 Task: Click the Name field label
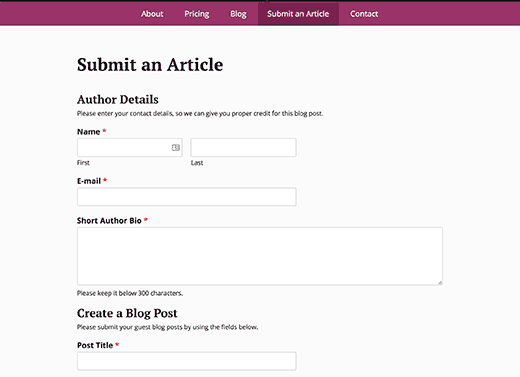89,132
